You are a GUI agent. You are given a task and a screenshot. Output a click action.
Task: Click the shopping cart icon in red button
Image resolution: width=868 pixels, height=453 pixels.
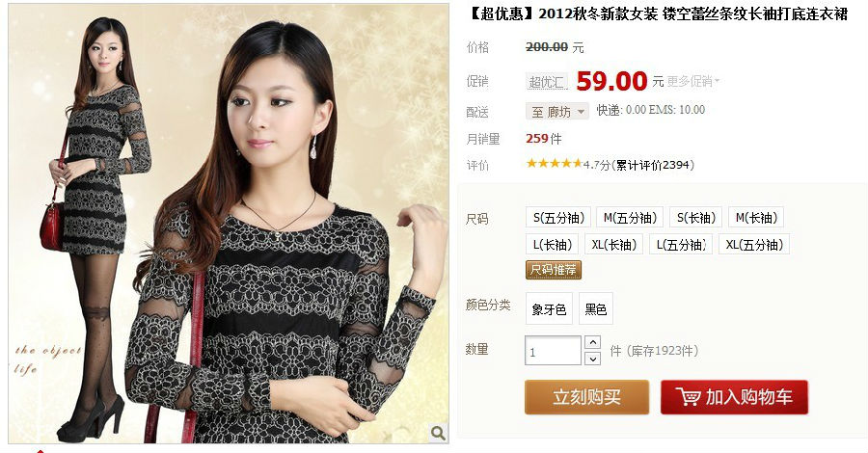point(688,396)
